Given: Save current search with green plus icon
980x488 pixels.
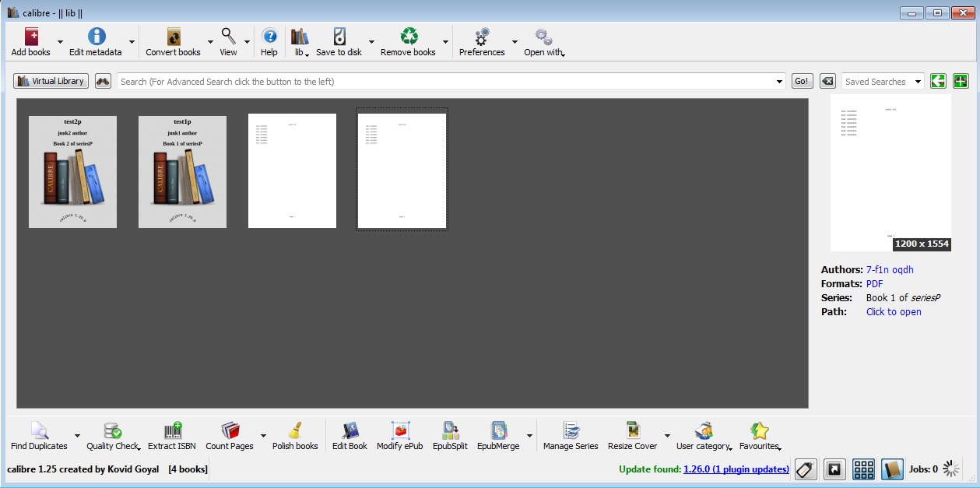Looking at the screenshot, I should tap(961, 81).
